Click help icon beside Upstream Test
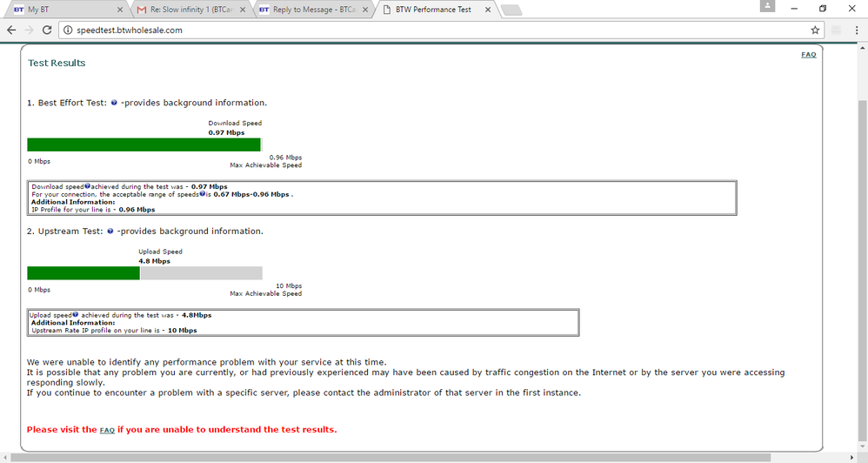The width and height of the screenshot is (868, 463). (x=110, y=231)
